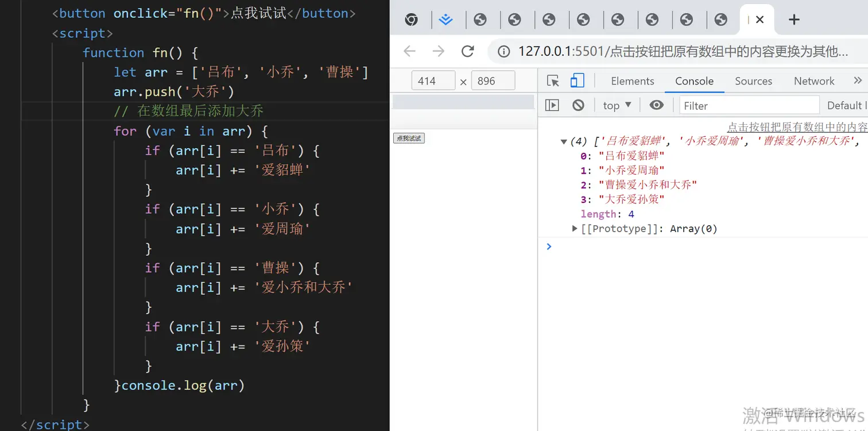Viewport: 868px width, 431px height.
Task: Select console entry 2: "曹操爱小乔和大乔"
Action: pos(638,185)
